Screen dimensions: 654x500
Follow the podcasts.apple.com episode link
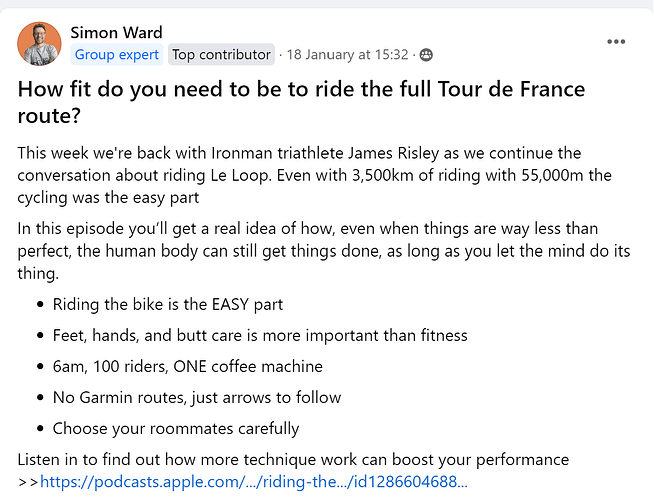254,482
